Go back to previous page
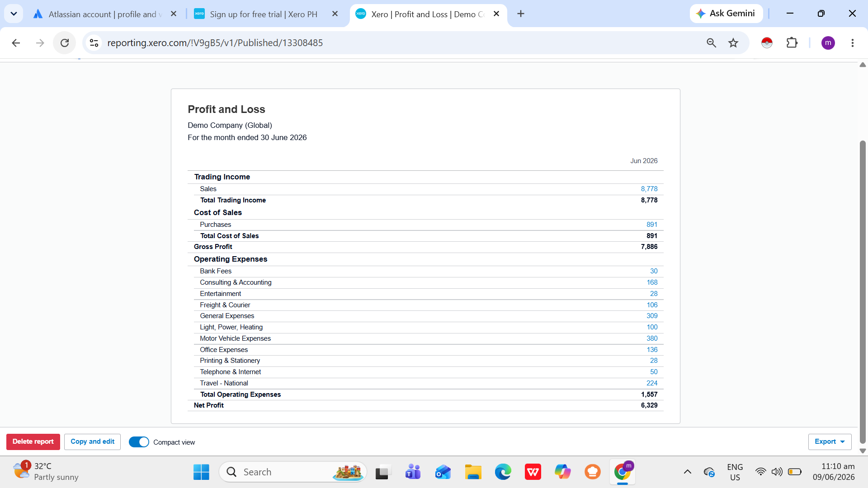This screenshot has height=488, width=868. [x=16, y=43]
